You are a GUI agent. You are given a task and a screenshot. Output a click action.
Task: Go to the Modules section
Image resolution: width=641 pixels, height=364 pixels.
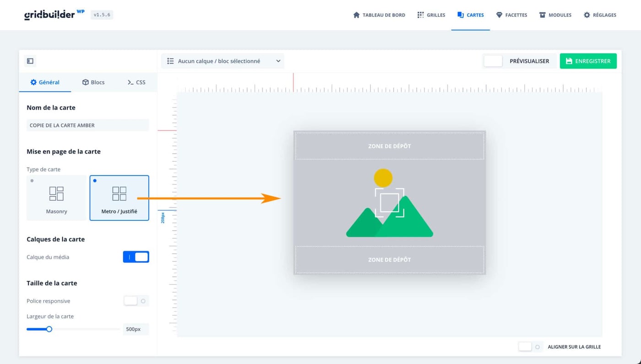[555, 15]
